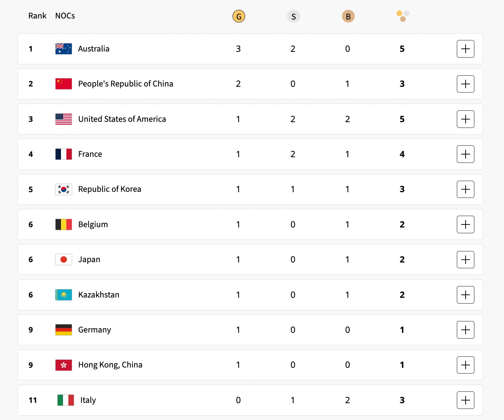Click the United States of America name
The width and height of the screenshot is (504, 420).
(122, 119)
